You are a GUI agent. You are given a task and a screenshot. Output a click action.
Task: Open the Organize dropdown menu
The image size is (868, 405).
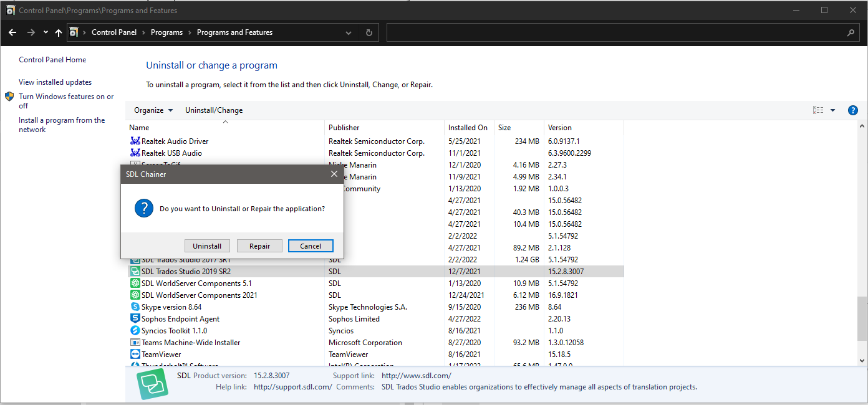(x=153, y=110)
